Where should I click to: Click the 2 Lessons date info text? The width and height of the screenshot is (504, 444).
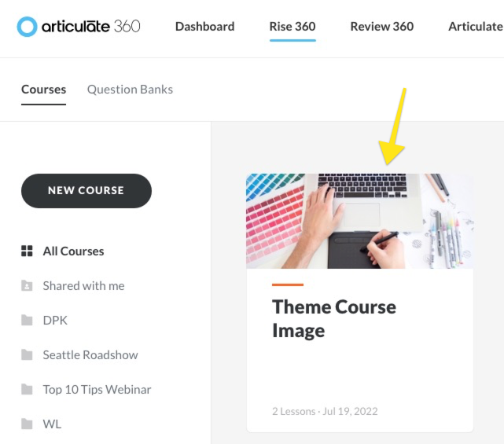coord(325,411)
